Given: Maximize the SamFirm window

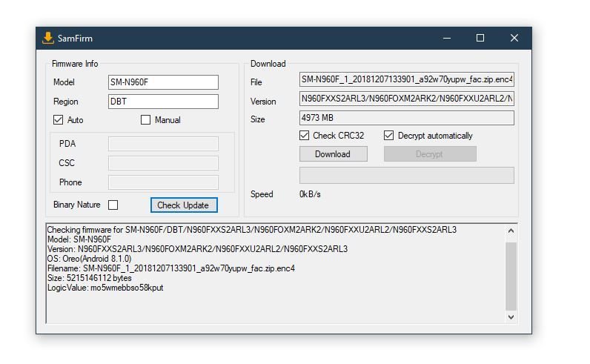Looking at the screenshot, I should tap(480, 38).
